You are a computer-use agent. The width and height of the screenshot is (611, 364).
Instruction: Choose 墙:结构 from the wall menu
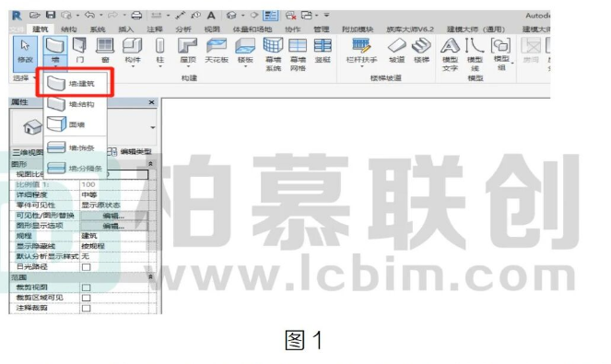(x=75, y=104)
